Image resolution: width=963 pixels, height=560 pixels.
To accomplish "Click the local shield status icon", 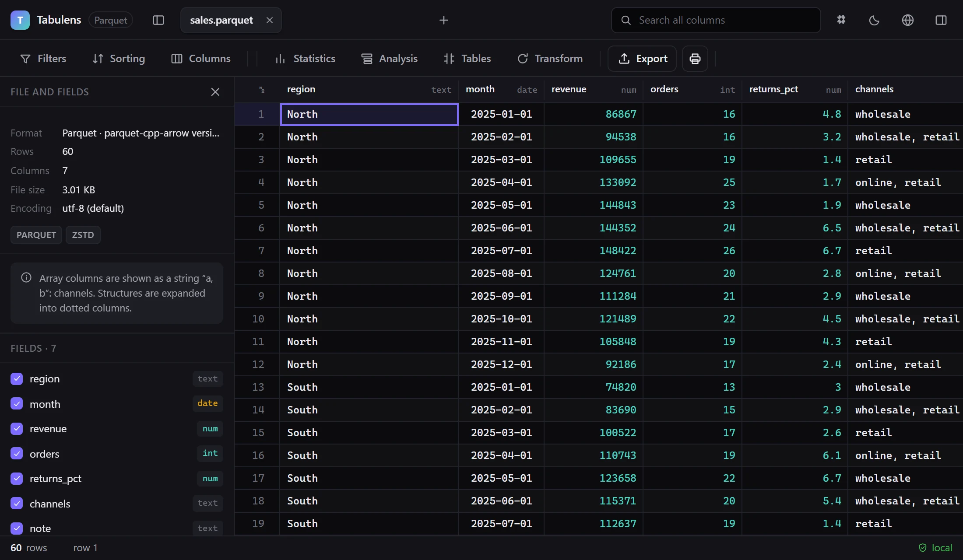I will coord(923,548).
